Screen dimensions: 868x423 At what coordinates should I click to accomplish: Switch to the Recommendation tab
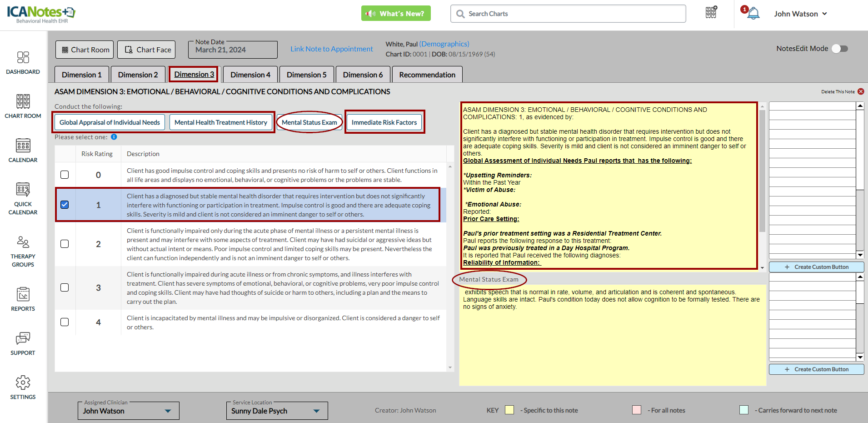tap(427, 75)
